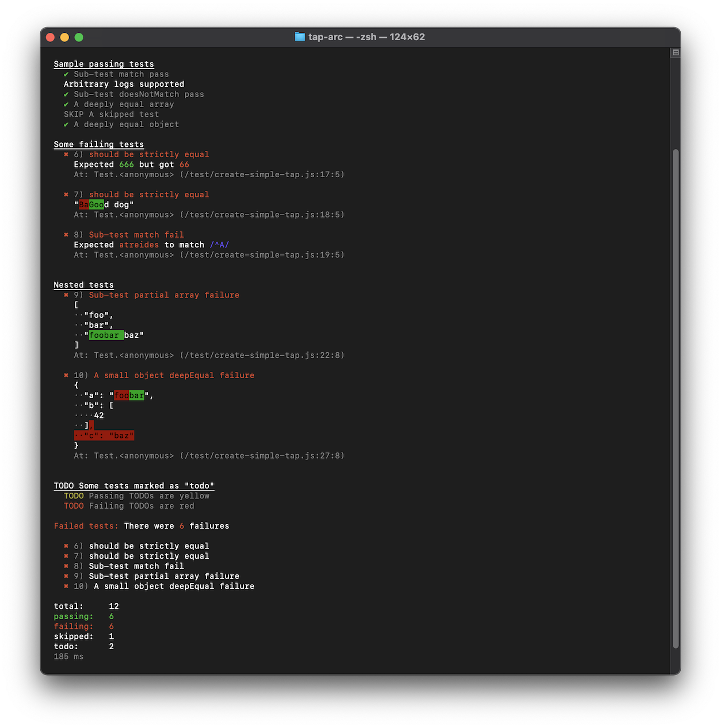Click summary line "9) Sub-test partial array failure"

click(x=151, y=576)
